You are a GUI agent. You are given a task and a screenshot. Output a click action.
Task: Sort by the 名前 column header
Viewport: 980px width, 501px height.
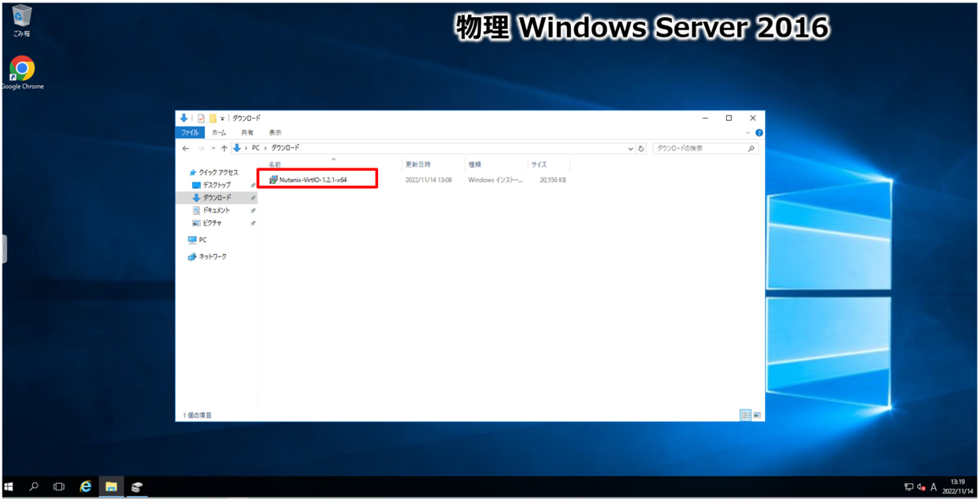tap(332, 164)
